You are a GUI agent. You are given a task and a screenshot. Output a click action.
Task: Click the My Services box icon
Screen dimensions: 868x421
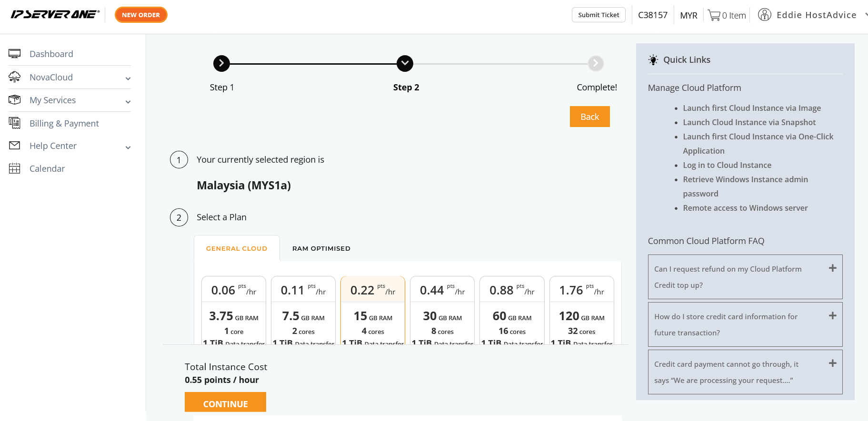15,100
